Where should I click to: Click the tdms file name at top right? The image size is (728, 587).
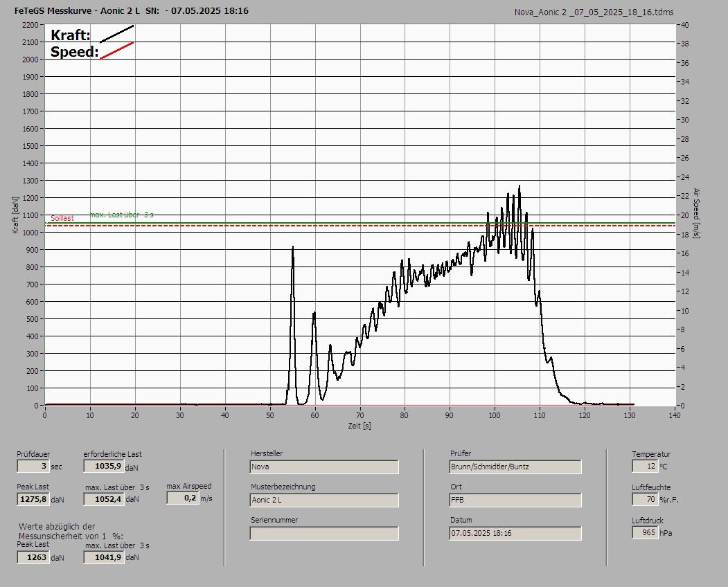(594, 12)
